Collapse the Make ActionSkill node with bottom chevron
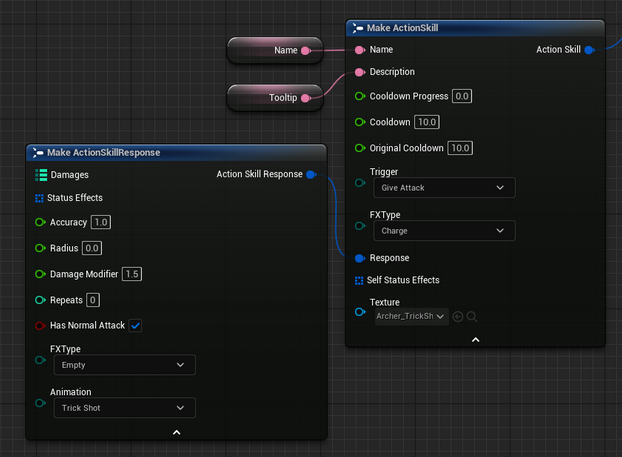This screenshot has height=457, width=622. pos(475,340)
